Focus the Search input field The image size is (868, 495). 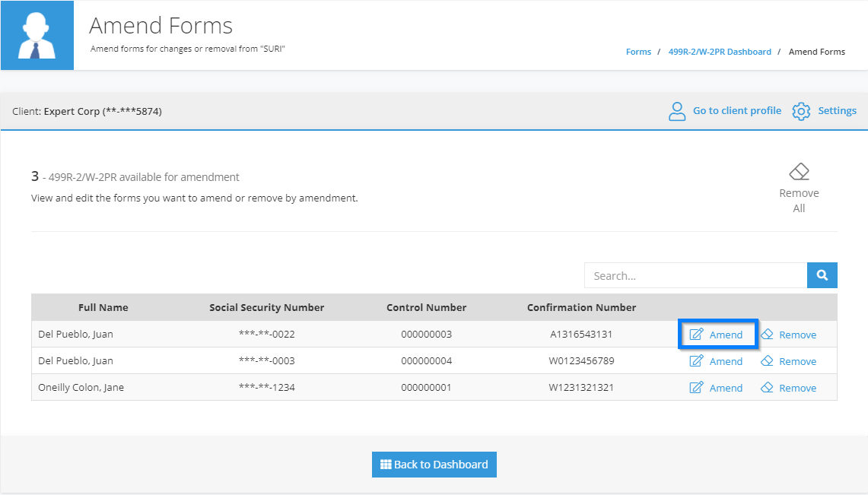[x=696, y=275]
